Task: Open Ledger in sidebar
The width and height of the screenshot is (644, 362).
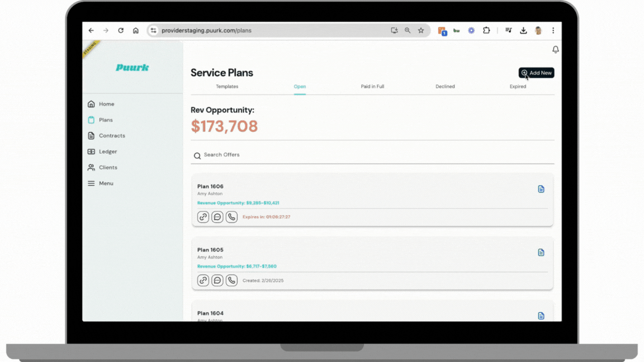Action: pyautogui.click(x=102, y=151)
